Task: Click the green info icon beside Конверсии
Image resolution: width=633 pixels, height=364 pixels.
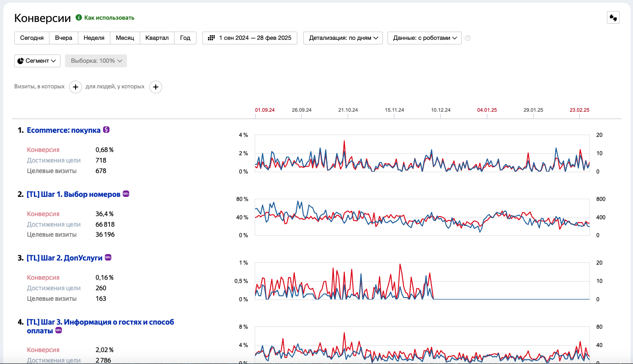Action: (79, 18)
